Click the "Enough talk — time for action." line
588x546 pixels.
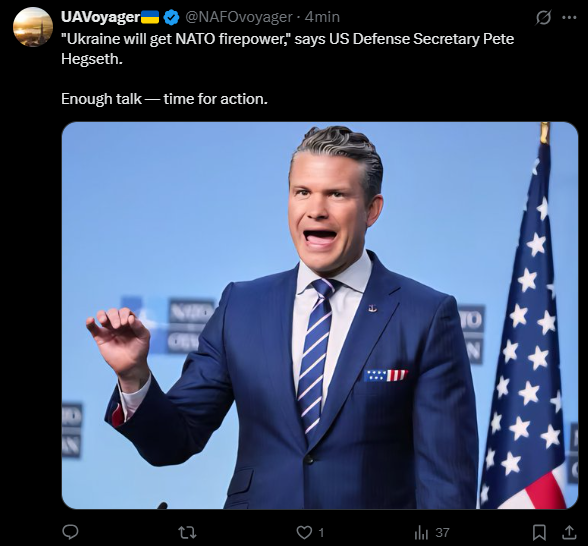click(x=164, y=99)
